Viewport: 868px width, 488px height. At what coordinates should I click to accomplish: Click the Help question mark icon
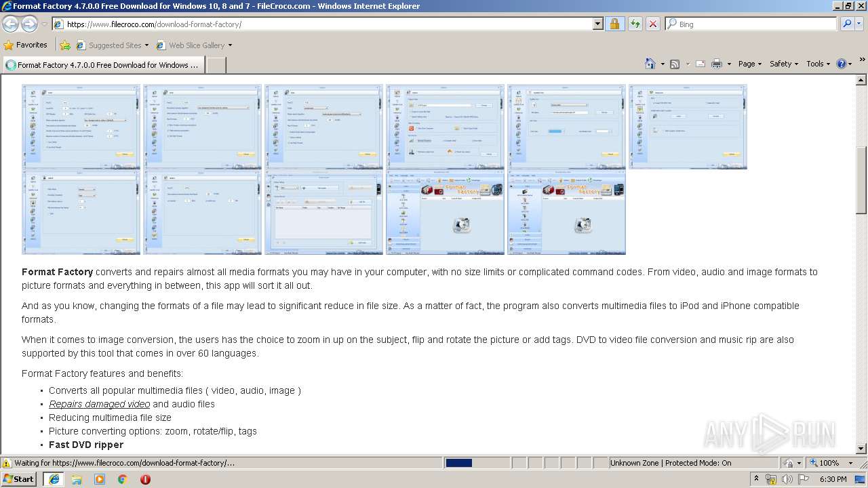pyautogui.click(x=841, y=64)
